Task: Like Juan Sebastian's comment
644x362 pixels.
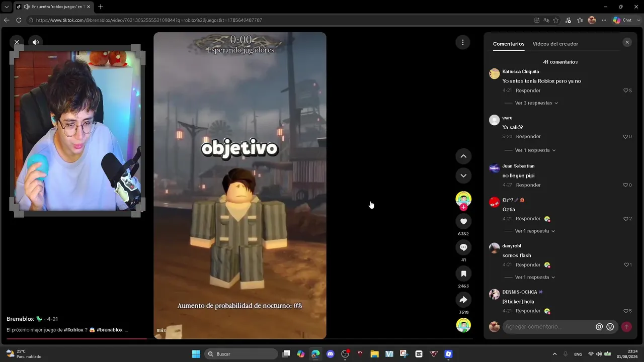Action: click(626, 185)
